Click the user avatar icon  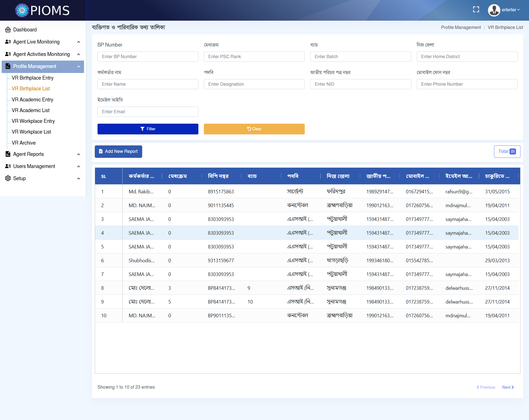coord(494,10)
